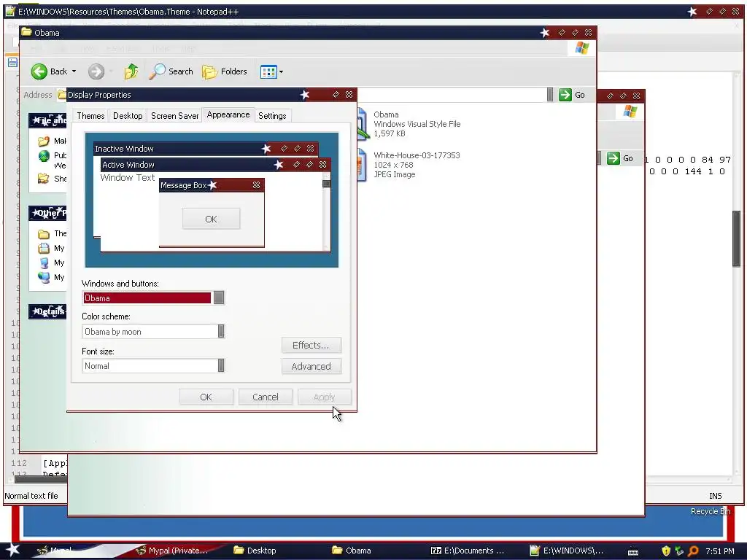Image resolution: width=747 pixels, height=560 pixels.
Task: Click the Notepad++ vertical scrollbar thumb
Action: 736,238
